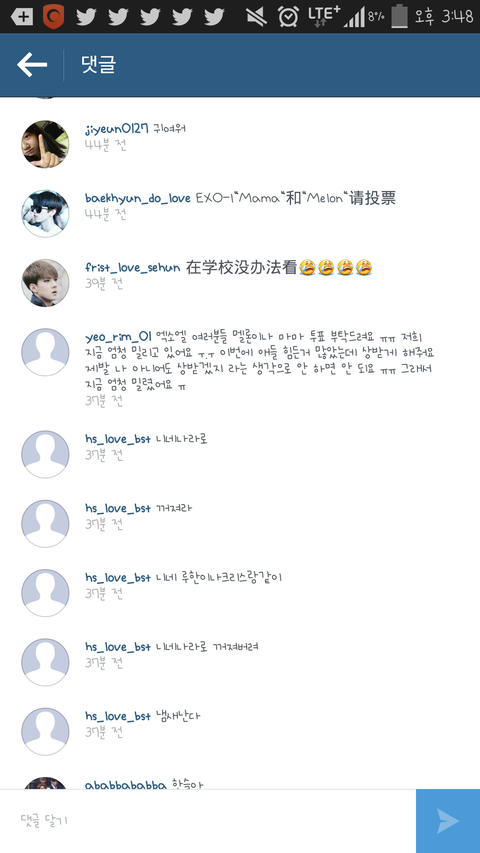480x853 pixels.
Task: Open frist_love_sehun profile picture
Action: [45, 283]
